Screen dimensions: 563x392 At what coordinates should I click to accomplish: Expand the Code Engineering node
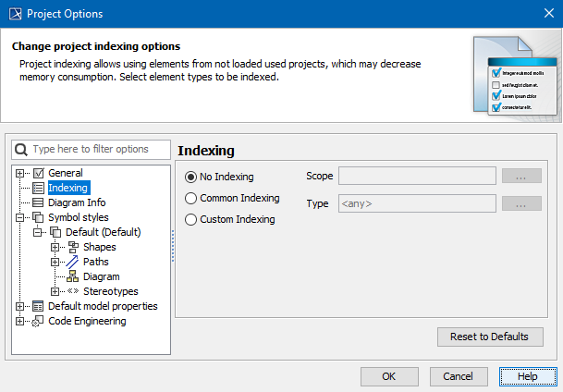[x=21, y=321]
